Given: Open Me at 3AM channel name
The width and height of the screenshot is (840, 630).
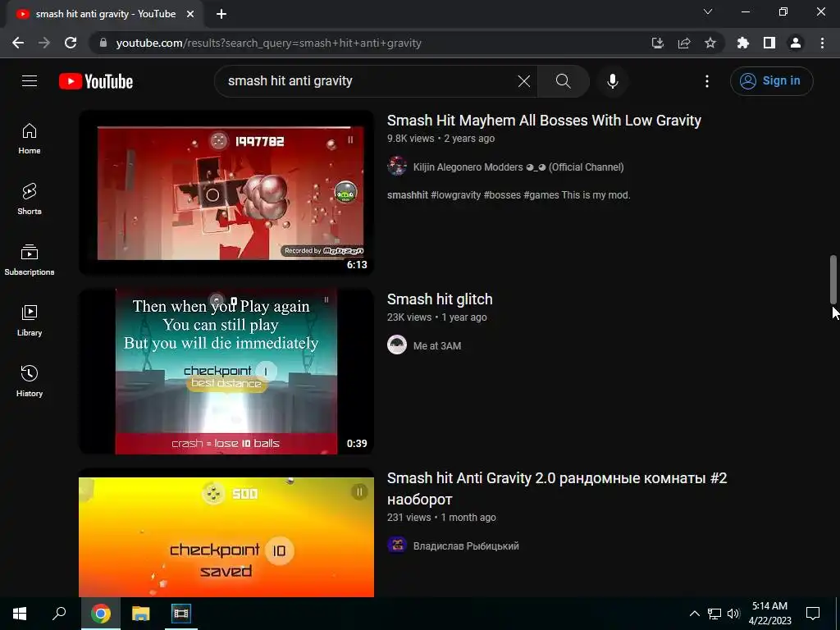Looking at the screenshot, I should (x=437, y=345).
